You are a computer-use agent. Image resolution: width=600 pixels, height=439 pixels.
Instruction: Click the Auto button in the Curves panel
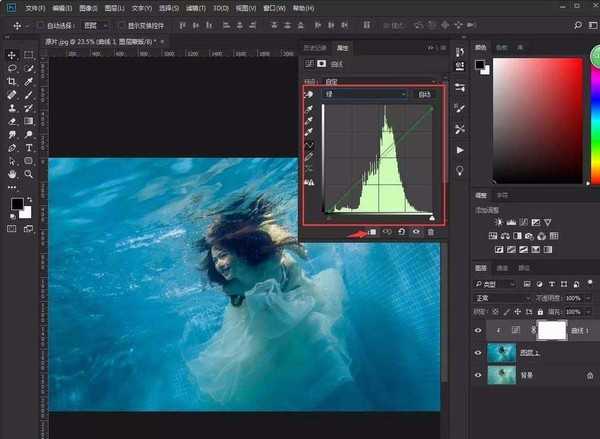[425, 94]
